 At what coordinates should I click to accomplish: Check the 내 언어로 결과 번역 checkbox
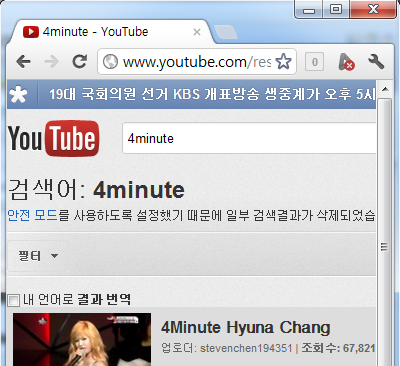(14, 300)
